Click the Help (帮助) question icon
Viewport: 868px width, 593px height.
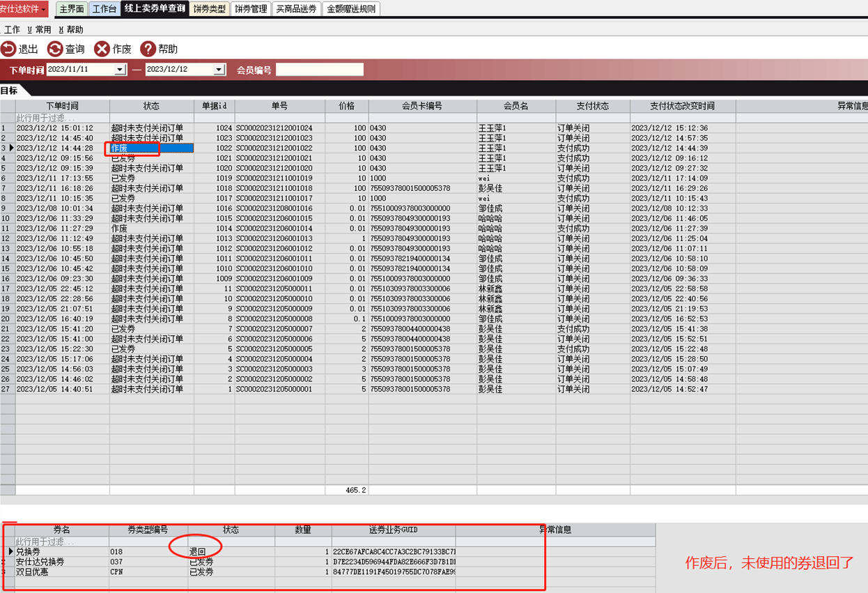pos(148,49)
